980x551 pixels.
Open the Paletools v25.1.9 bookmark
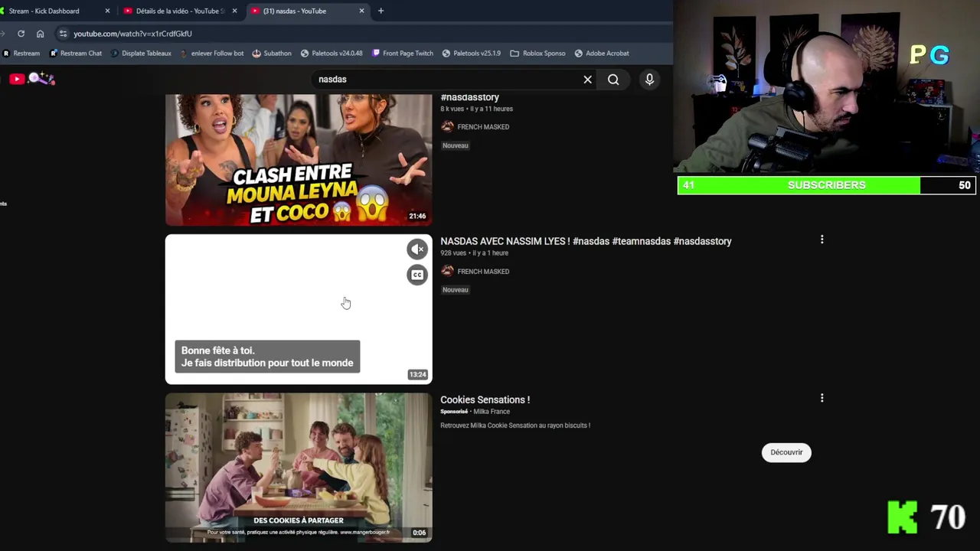471,54
